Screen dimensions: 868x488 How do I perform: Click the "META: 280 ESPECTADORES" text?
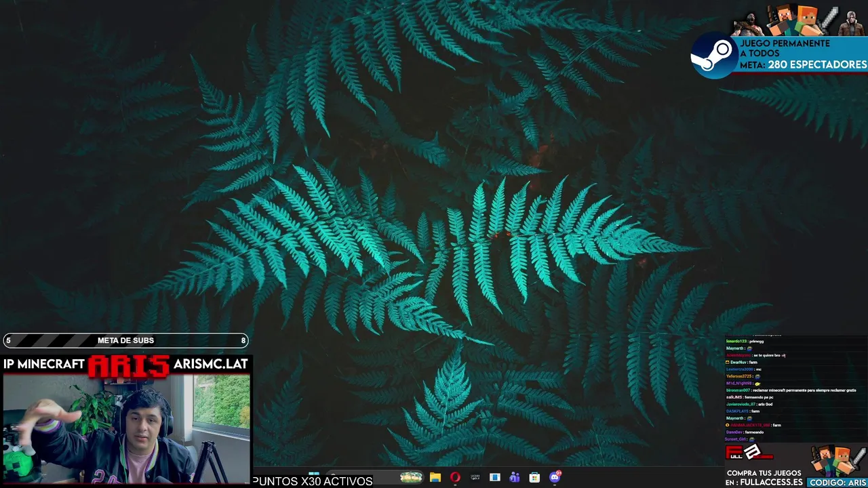[803, 65]
